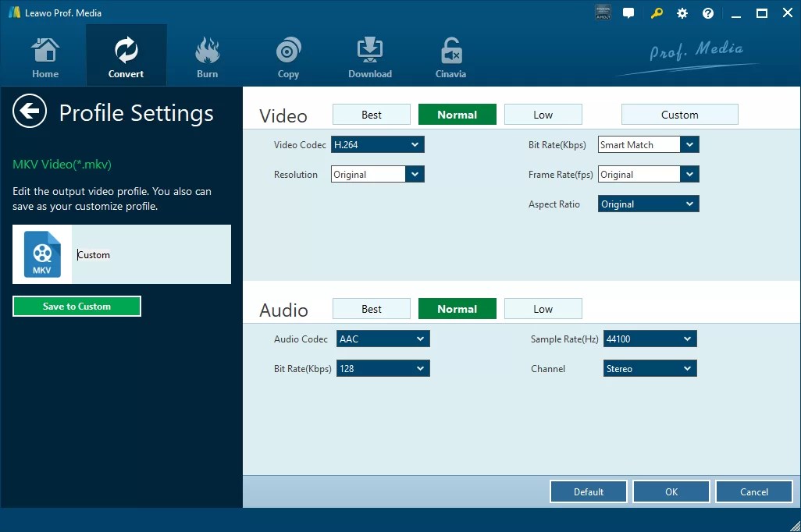Open the Home screen
This screenshot has height=532, width=801.
pyautogui.click(x=44, y=55)
